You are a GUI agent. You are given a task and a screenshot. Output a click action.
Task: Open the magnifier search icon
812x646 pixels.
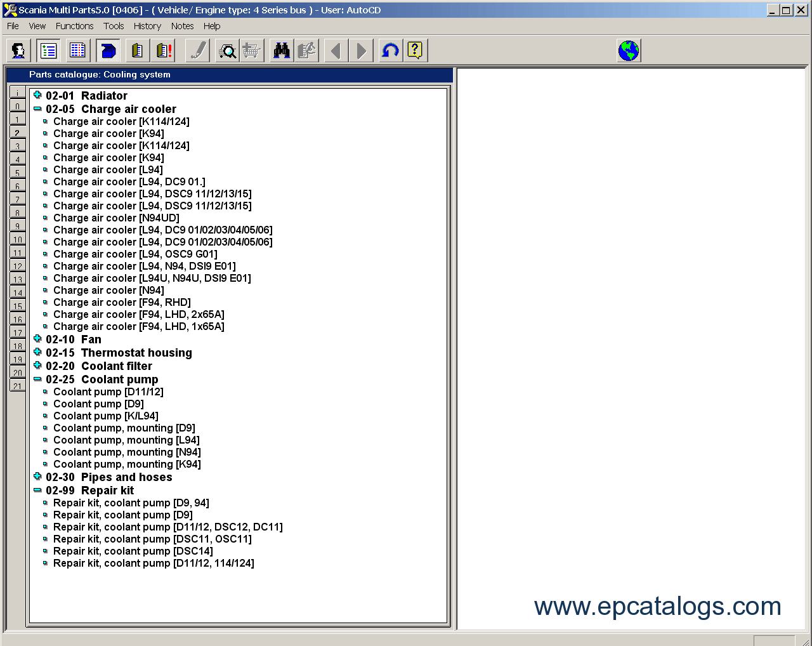point(226,50)
